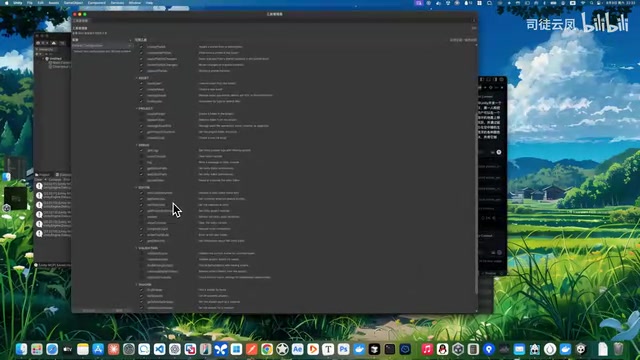640x360 pixels.
Task: Open the blue butterfly Dock icon
Action: [x=221, y=349]
